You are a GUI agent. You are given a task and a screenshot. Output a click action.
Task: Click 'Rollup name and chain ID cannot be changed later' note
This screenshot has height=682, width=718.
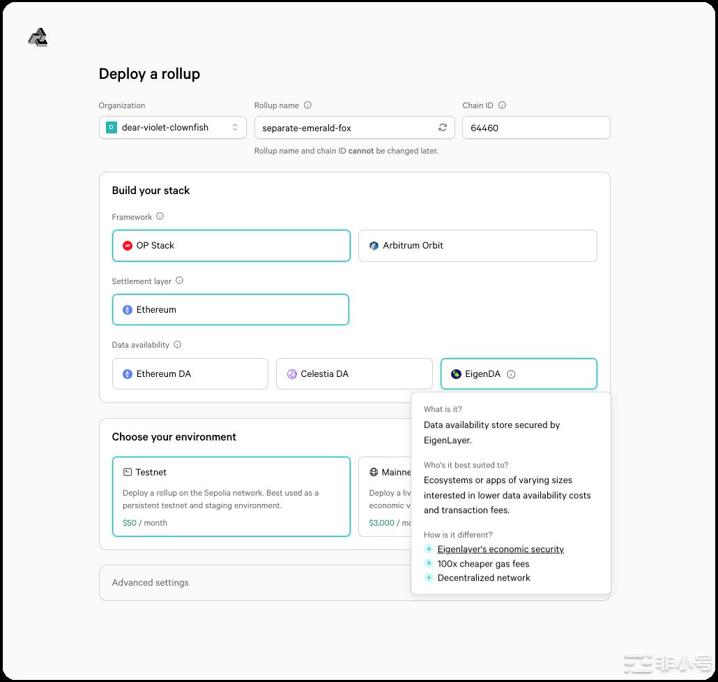[346, 151]
